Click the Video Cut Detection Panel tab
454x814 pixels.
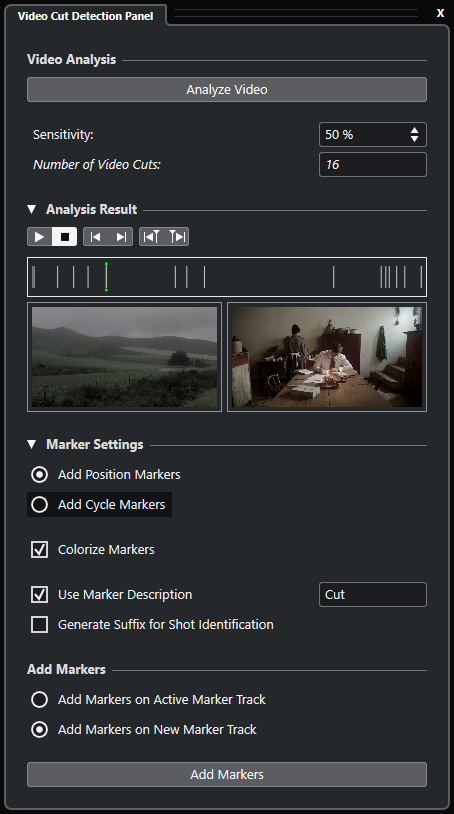[x=86, y=16]
